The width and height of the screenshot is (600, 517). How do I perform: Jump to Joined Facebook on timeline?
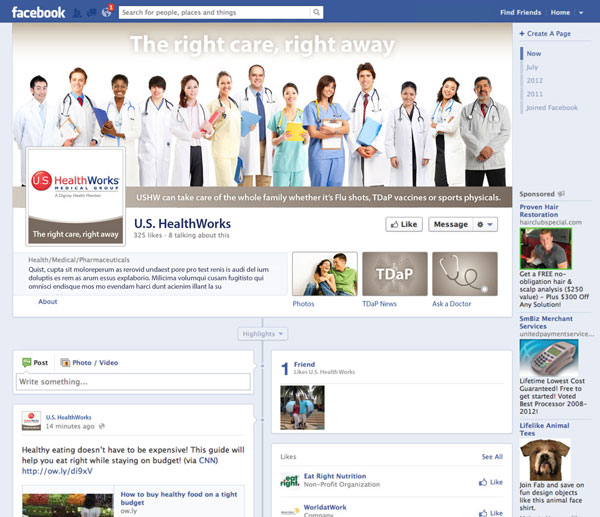click(x=552, y=108)
